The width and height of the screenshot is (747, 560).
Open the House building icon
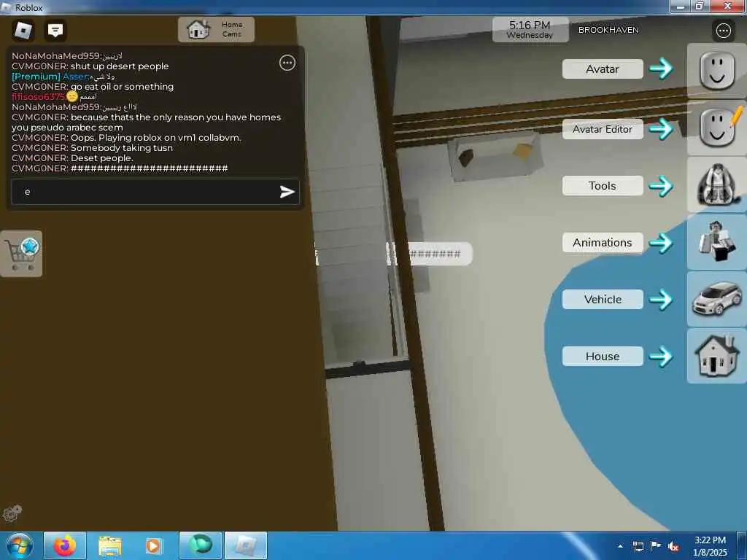click(x=716, y=356)
